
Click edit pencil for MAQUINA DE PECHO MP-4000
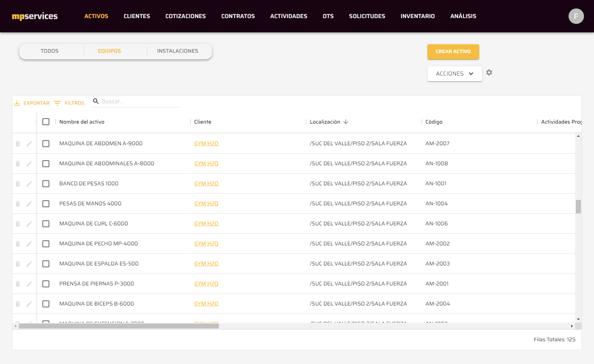pos(29,244)
